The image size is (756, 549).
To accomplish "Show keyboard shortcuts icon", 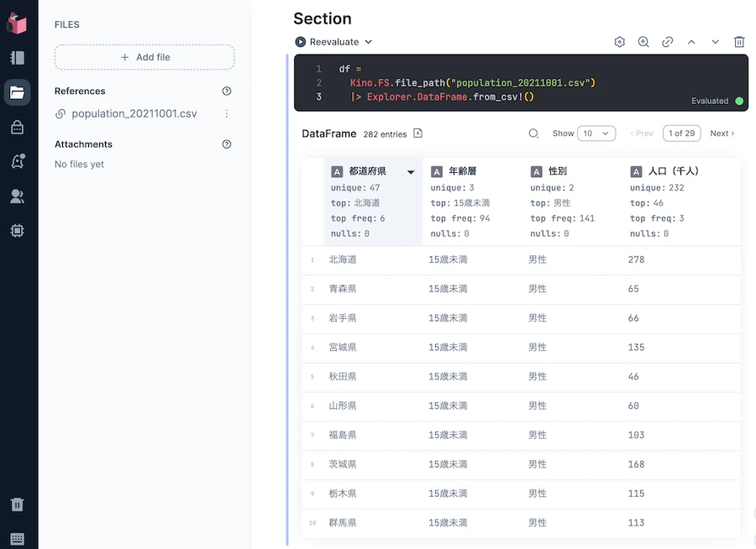I will [18, 539].
